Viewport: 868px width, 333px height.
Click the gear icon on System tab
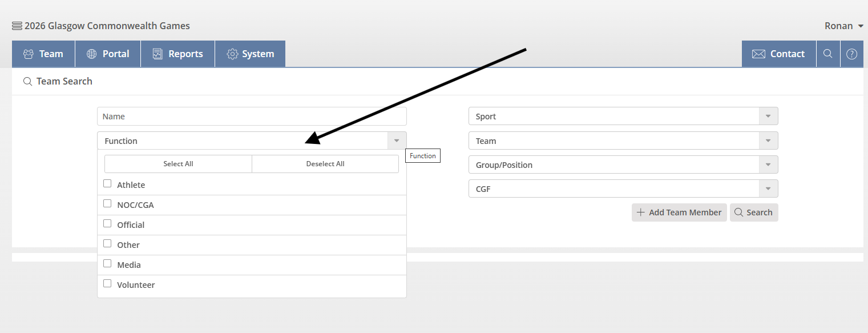click(232, 54)
